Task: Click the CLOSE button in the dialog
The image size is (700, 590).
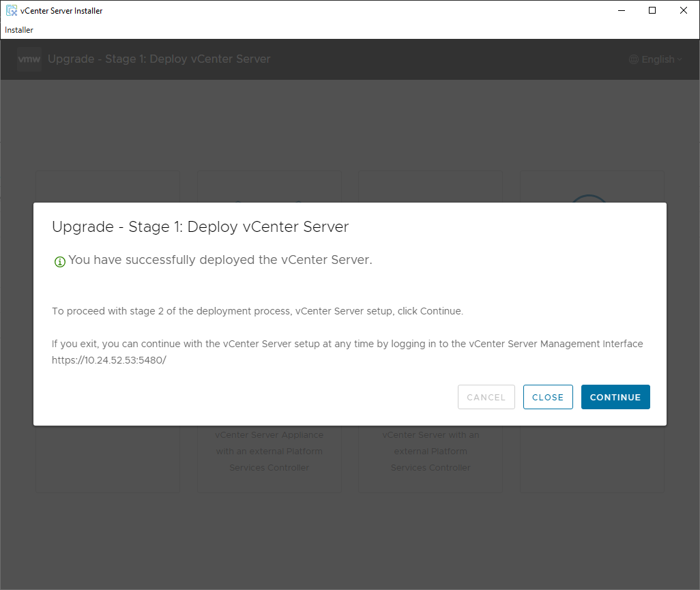Action: pos(548,397)
